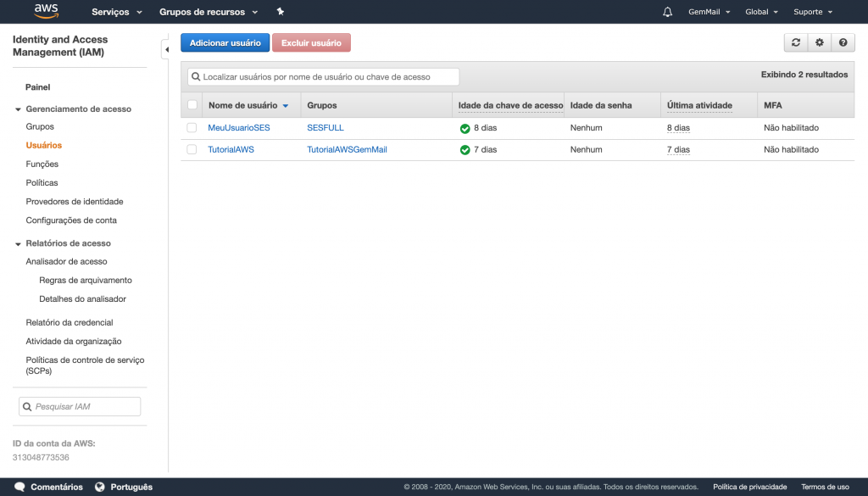The image size is (868, 496).
Task: Click Política de privacidade link
Action: (x=750, y=488)
